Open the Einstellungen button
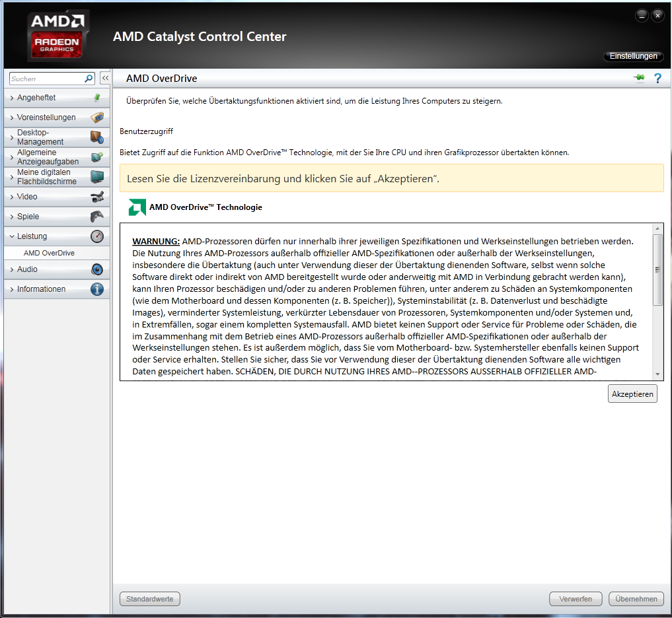Viewport: 672px width, 618px height. click(634, 56)
